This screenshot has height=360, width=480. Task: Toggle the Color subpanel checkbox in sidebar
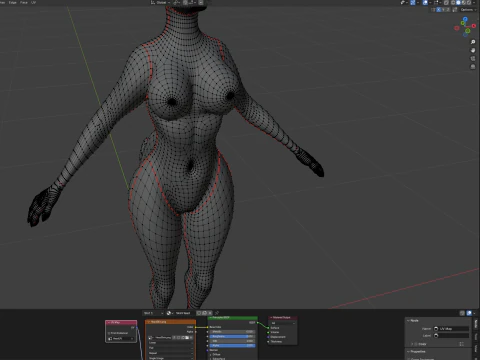pos(416,344)
